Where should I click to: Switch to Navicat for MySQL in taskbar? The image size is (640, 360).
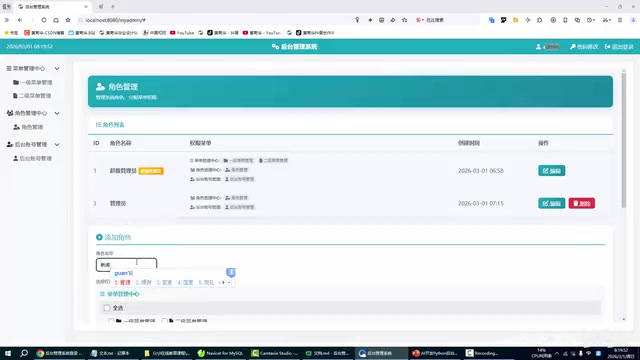coord(221,353)
